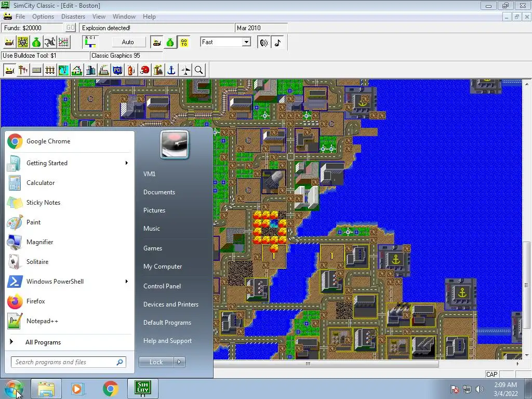532x399 pixels.
Task: Select the Residential zone house tool
Action: coord(77,70)
